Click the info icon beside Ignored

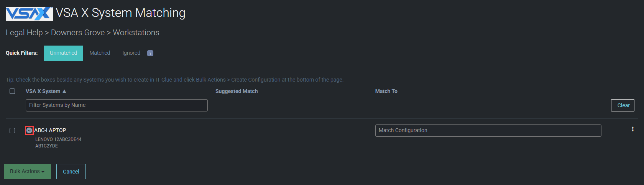tap(150, 53)
